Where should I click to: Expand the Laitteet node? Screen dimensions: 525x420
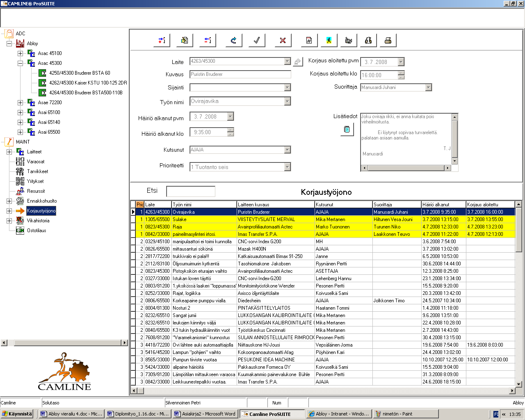[9, 152]
